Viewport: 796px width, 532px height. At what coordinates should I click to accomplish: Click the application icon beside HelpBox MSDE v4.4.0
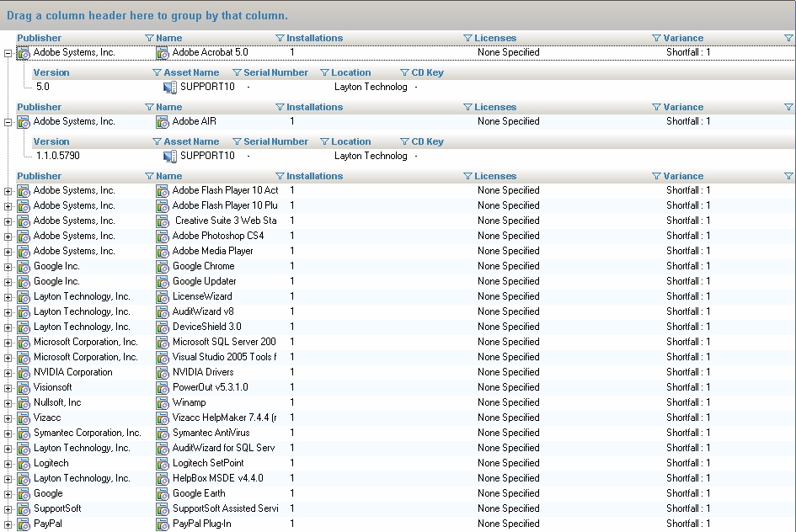[163, 479]
